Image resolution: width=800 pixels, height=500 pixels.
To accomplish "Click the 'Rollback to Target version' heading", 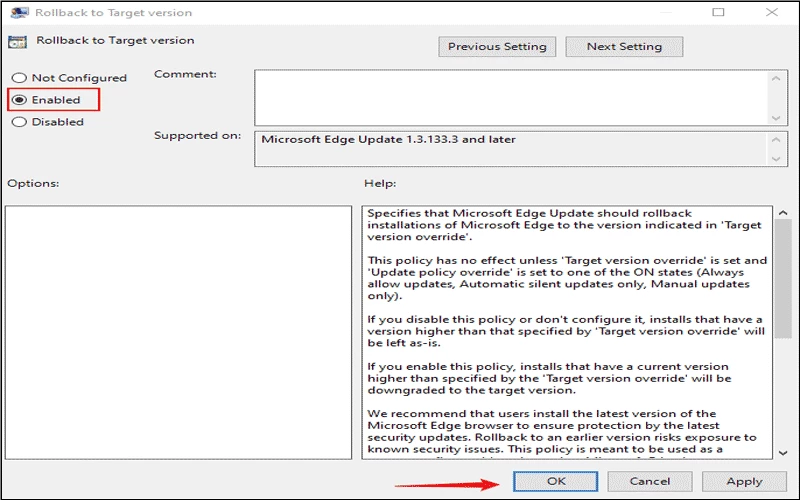I will click(x=115, y=40).
